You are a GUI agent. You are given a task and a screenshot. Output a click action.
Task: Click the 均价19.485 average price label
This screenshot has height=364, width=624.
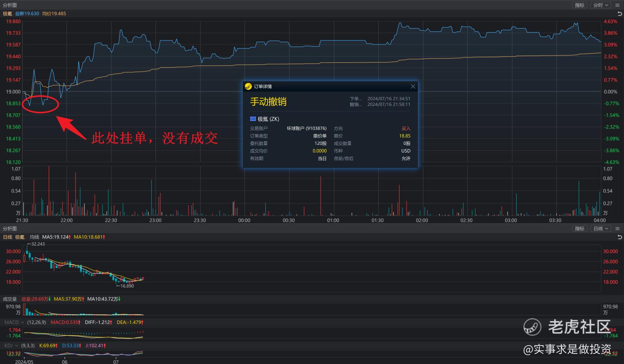tap(54, 13)
